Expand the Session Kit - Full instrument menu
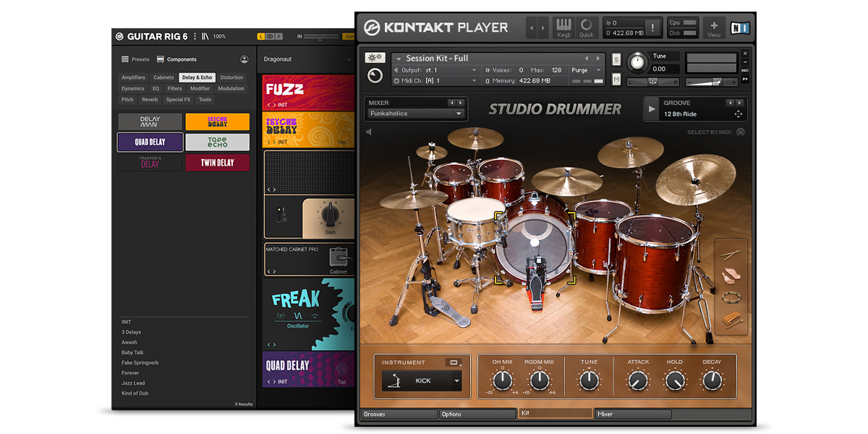The width and height of the screenshot is (868, 434). 398,59
